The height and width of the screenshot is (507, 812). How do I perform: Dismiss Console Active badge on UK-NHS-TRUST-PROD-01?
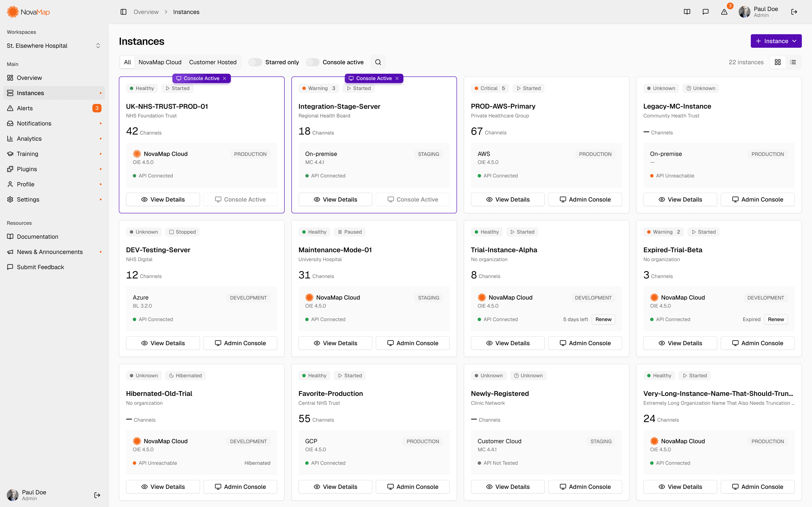[225, 78]
